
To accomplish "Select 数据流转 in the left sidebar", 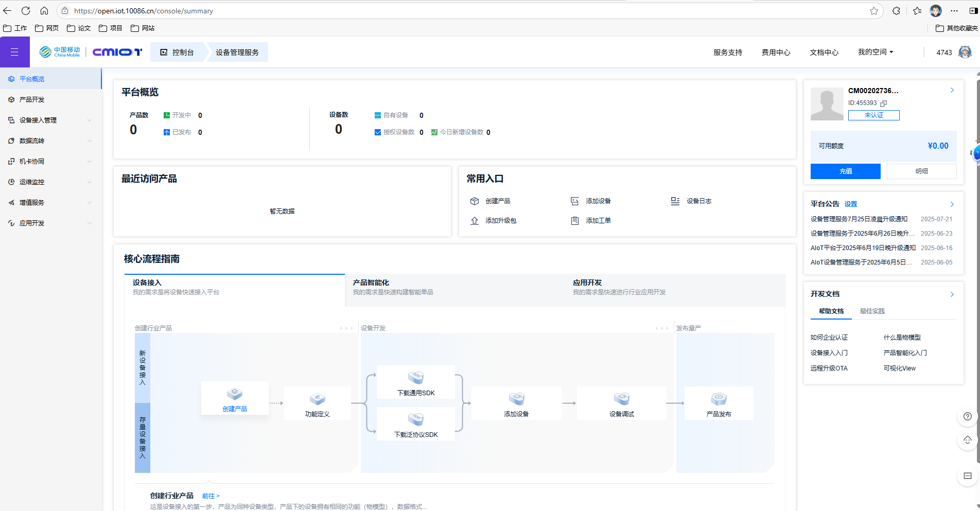I will pyautogui.click(x=31, y=140).
